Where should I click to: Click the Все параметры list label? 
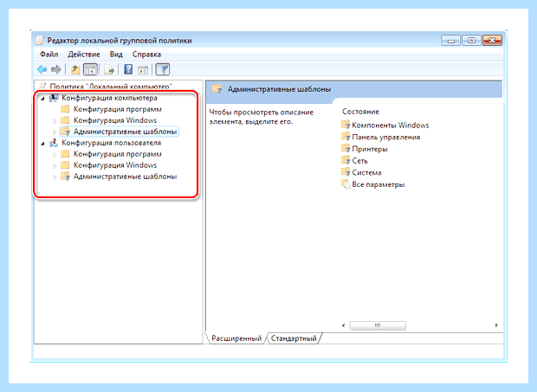pyautogui.click(x=378, y=184)
